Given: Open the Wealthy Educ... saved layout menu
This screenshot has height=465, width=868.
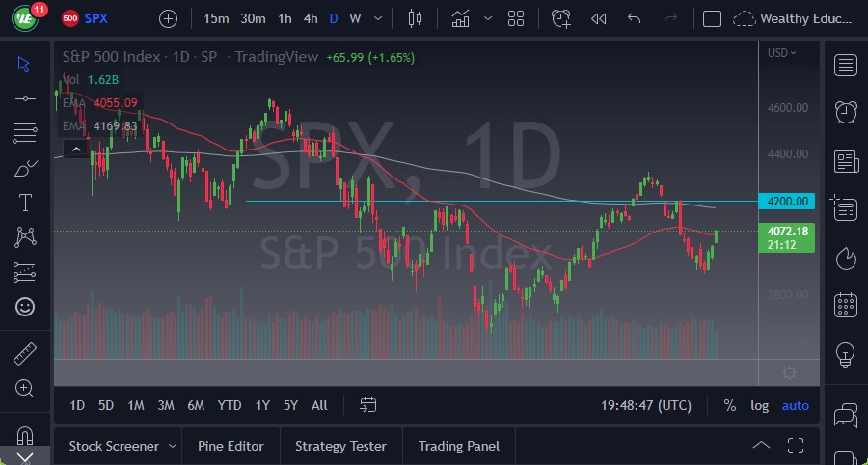Looking at the screenshot, I should coord(792,19).
